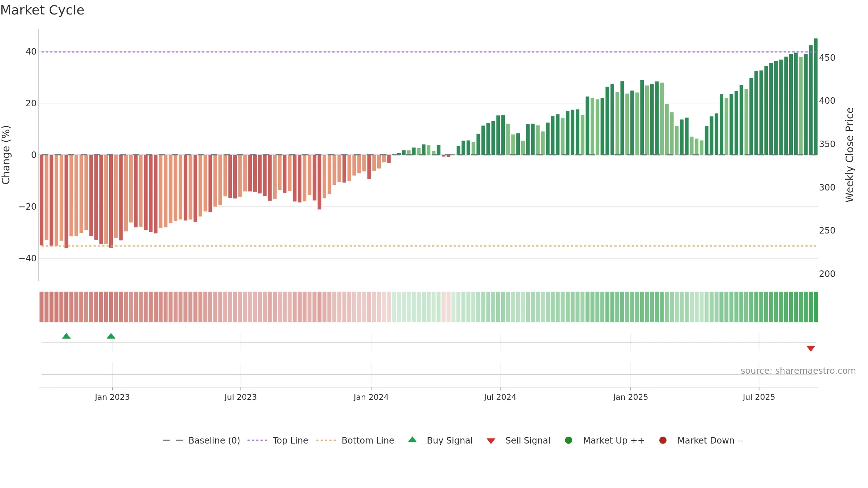This screenshot has width=868, height=488.
Task: Click the Jan 2024 axis label
Action: click(371, 397)
